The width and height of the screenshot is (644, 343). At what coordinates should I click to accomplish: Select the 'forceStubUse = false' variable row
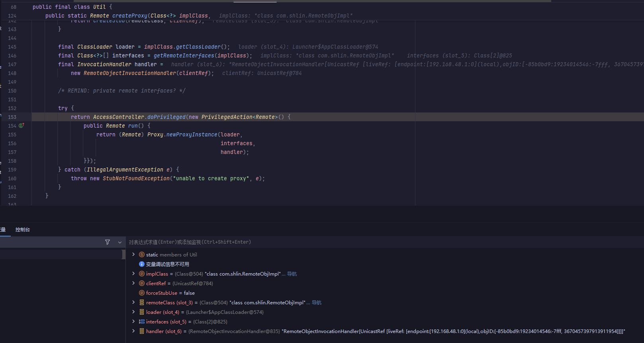coord(385,293)
